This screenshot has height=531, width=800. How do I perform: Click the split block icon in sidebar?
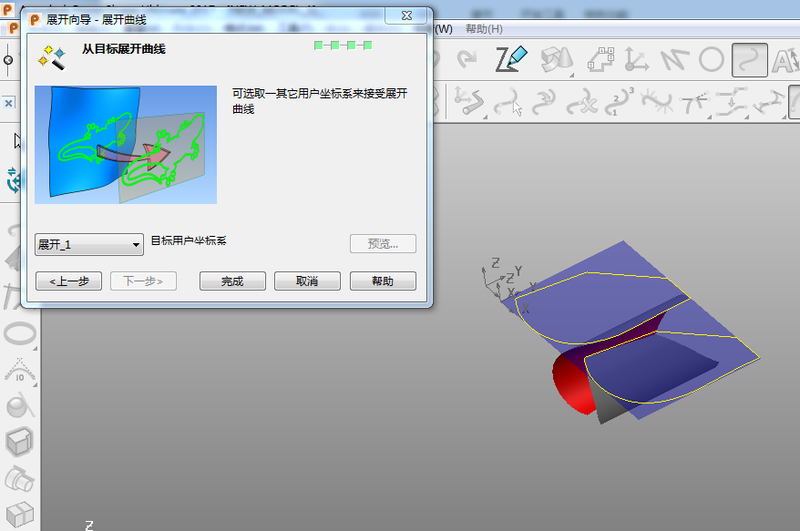click(19, 514)
